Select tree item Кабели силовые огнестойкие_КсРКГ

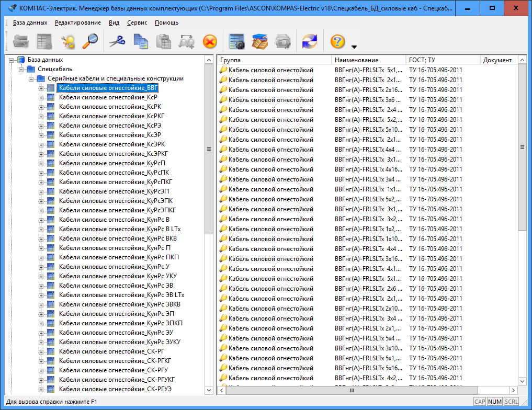(111, 116)
